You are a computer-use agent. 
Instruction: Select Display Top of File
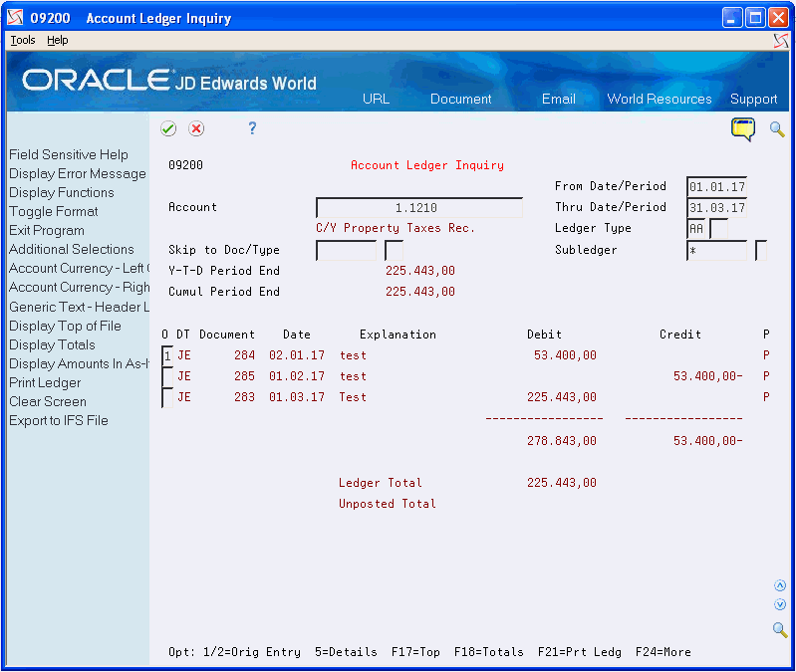[x=65, y=327]
